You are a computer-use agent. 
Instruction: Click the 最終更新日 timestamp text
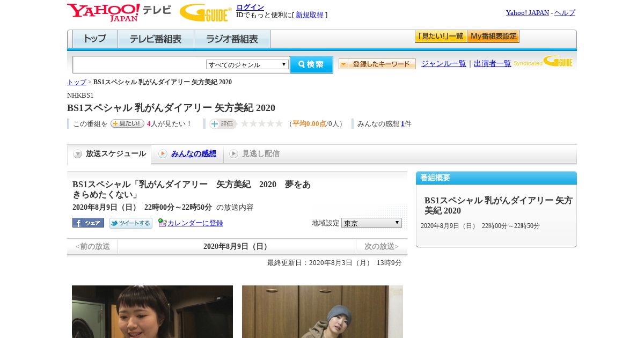pyautogui.click(x=334, y=263)
